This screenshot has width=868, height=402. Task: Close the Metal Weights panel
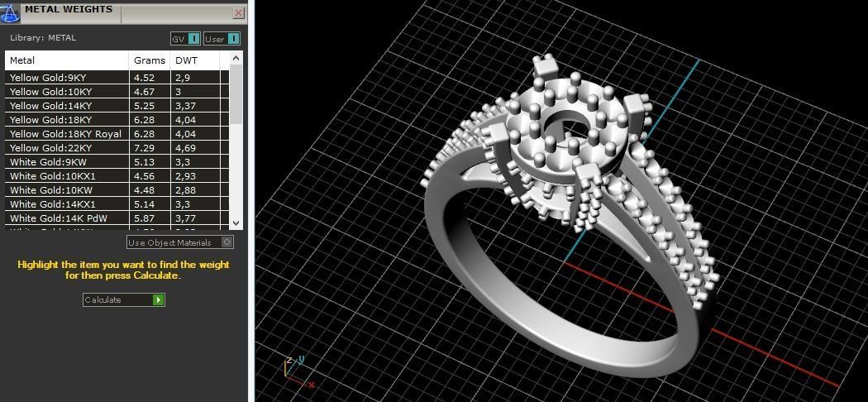(x=239, y=12)
